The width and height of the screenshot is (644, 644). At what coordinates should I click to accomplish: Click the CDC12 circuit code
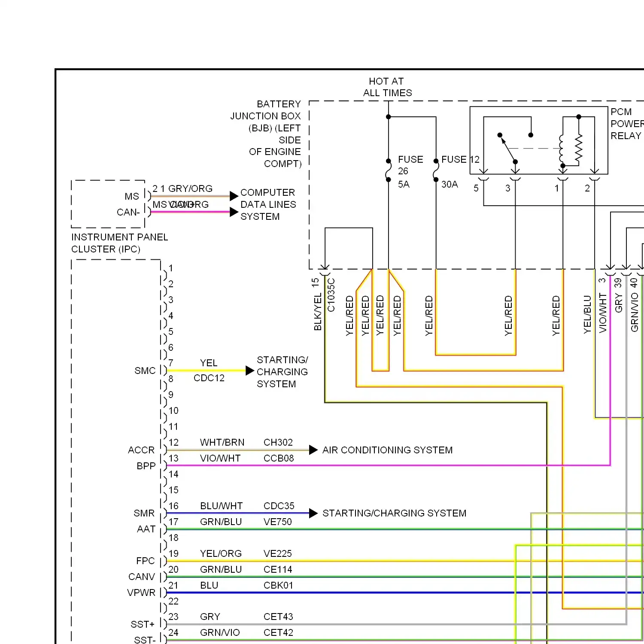[209, 378]
